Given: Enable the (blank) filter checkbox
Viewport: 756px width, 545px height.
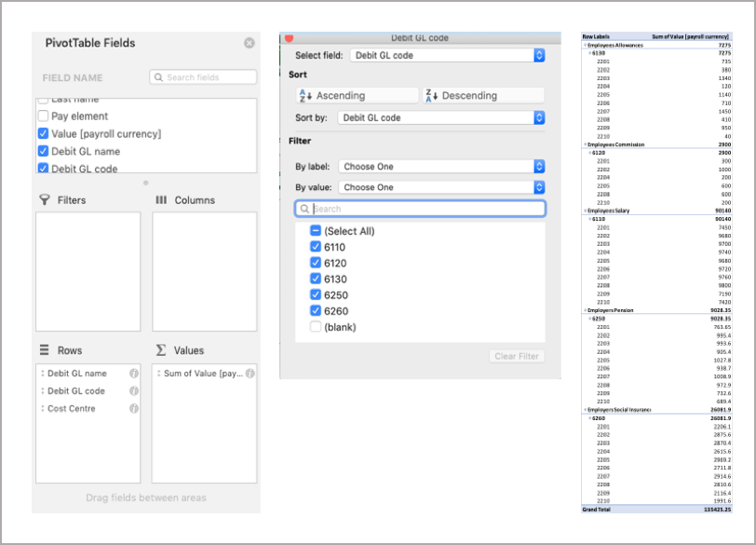Looking at the screenshot, I should pyautogui.click(x=316, y=327).
